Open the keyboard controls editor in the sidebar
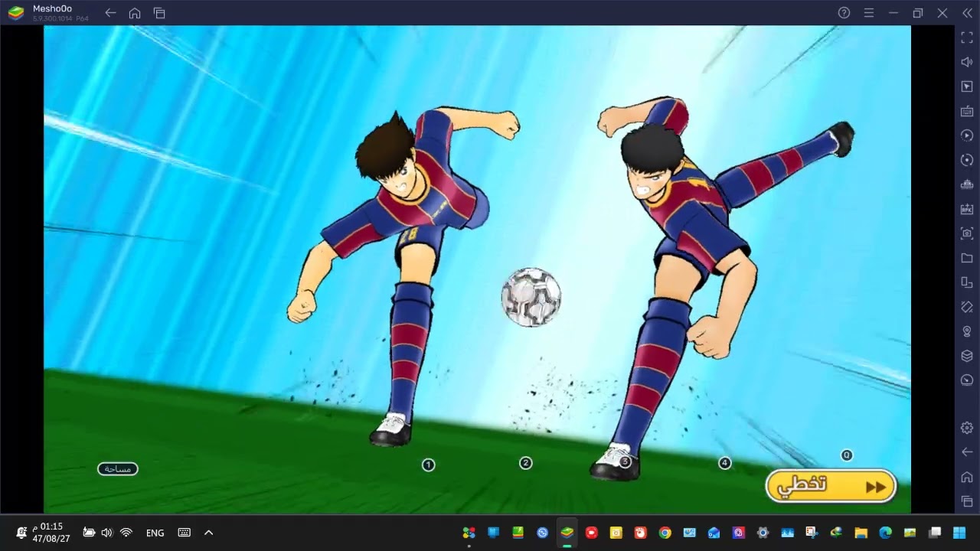This screenshot has width=980, height=551. pyautogui.click(x=967, y=111)
